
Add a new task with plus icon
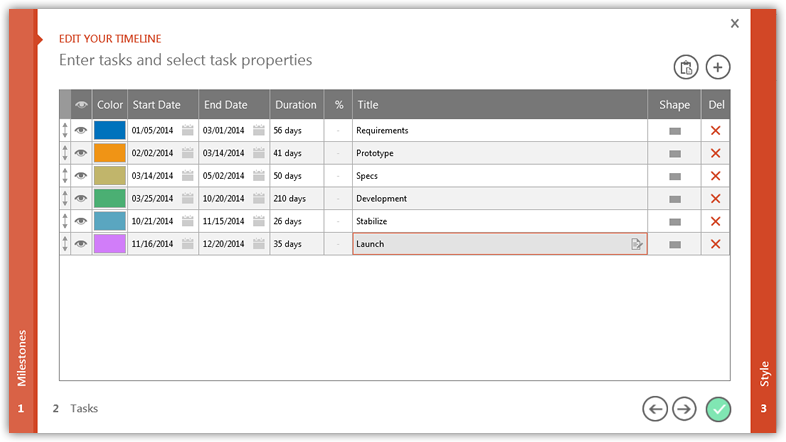(718, 67)
